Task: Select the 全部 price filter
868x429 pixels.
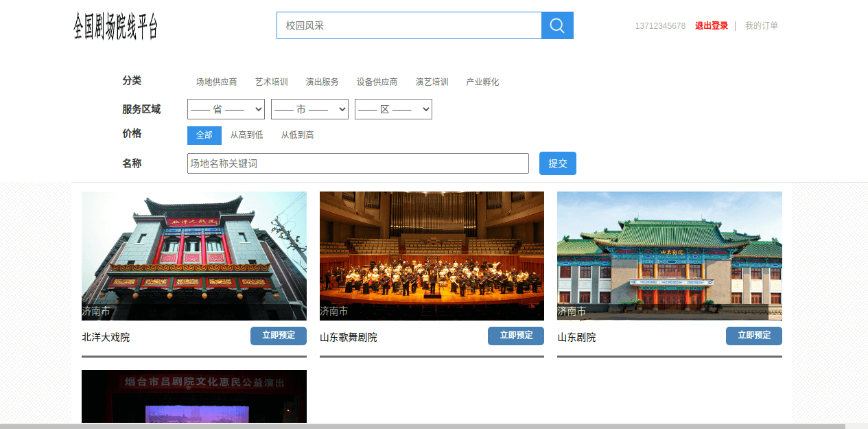Action: (204, 135)
